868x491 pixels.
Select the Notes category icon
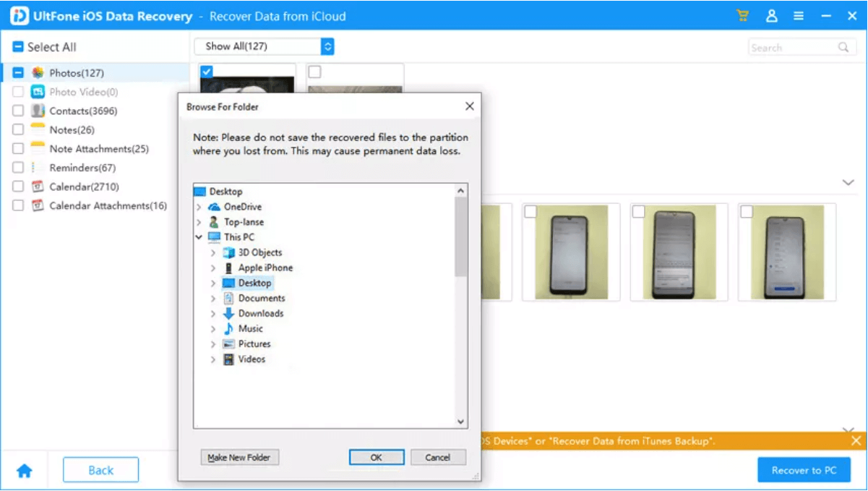[x=37, y=129]
